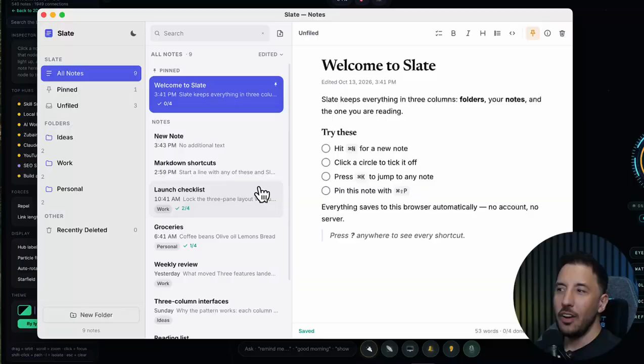Click the Work tag on Launch checklist
Viewport: 644px width, 364px height.
[x=163, y=209]
